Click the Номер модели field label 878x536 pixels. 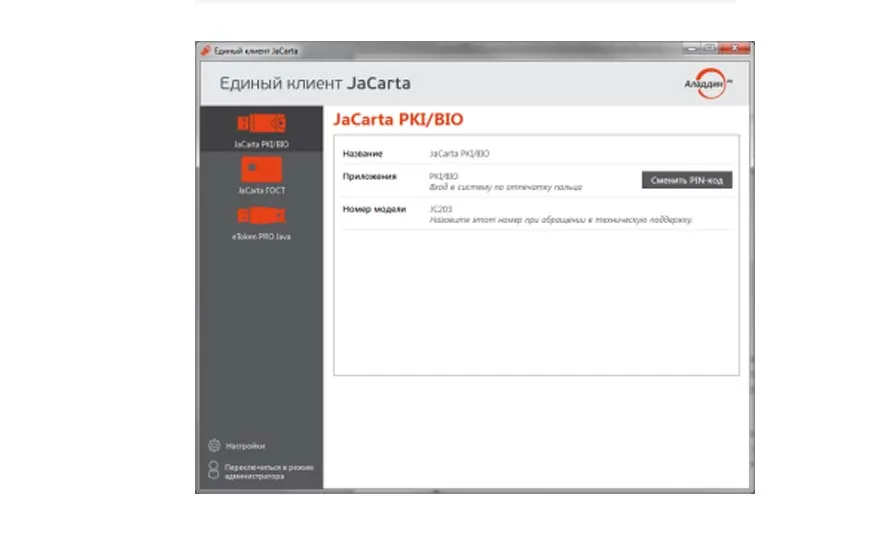374,209
